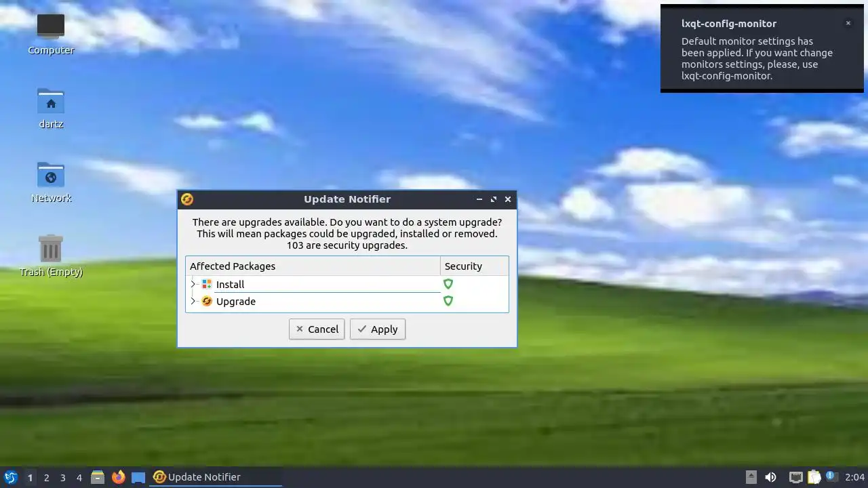Select the Network desktop icon
868x488 pixels.
coord(51,182)
